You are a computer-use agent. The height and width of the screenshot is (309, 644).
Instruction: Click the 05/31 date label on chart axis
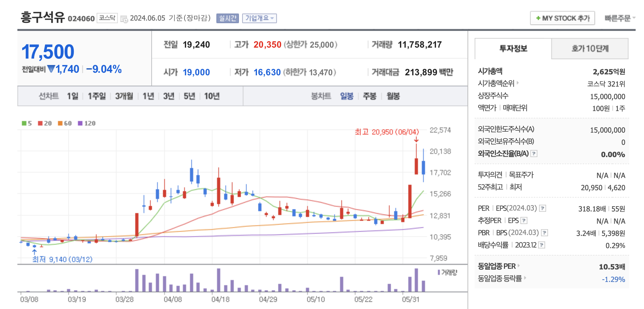(411, 299)
